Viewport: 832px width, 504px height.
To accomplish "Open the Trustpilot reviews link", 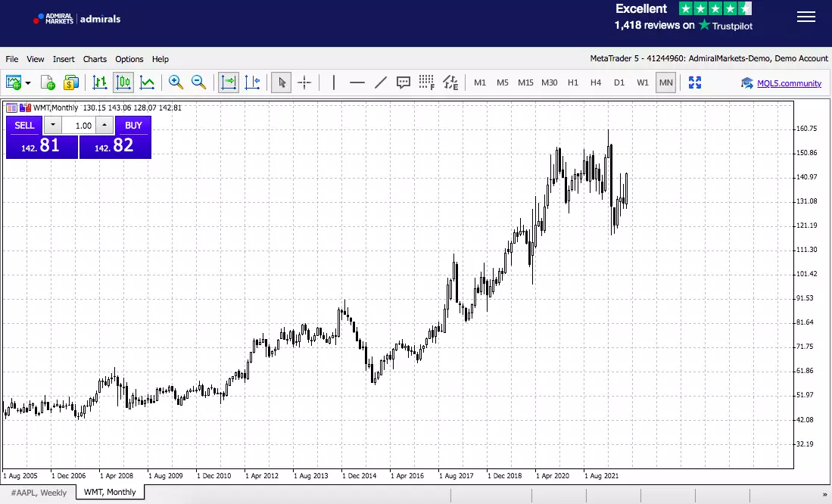I will (x=684, y=25).
